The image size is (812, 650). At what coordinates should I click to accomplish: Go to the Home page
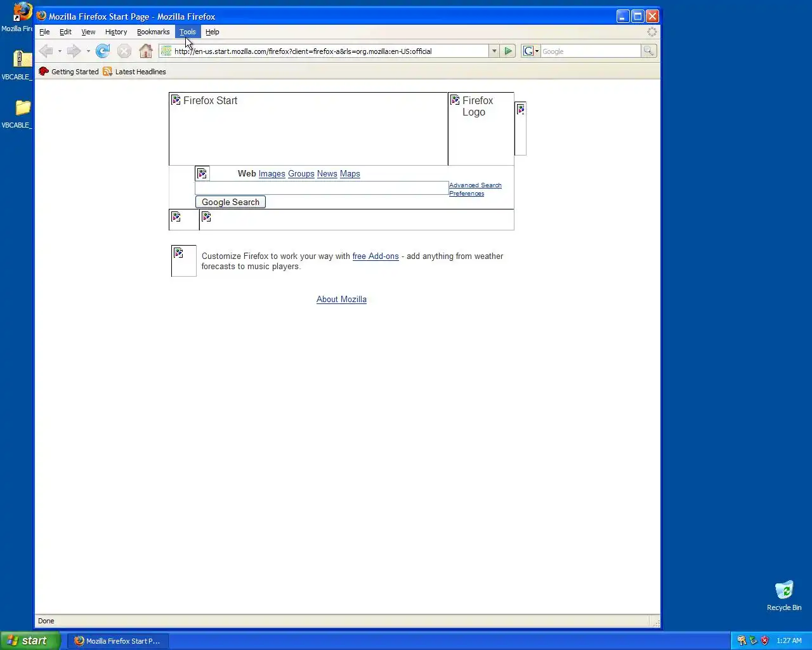(x=146, y=51)
